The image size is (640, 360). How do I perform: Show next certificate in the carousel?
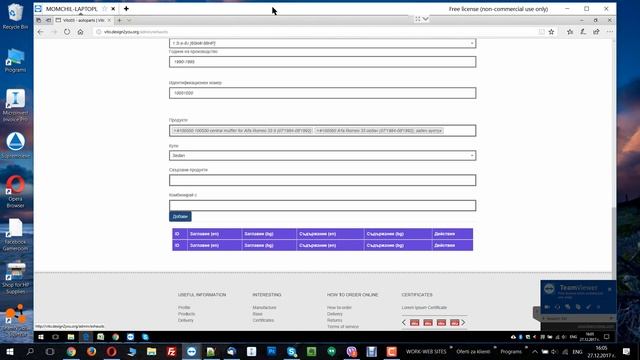pyautogui.click(x=463, y=322)
